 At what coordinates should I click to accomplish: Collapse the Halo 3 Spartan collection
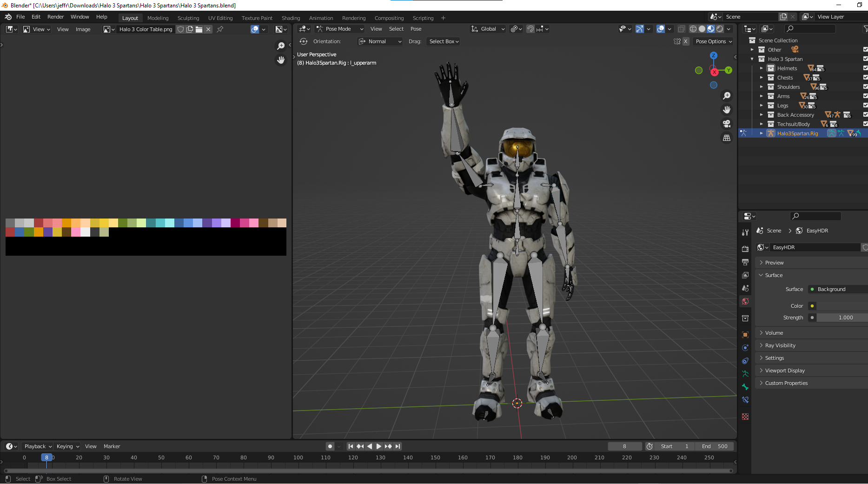click(752, 59)
